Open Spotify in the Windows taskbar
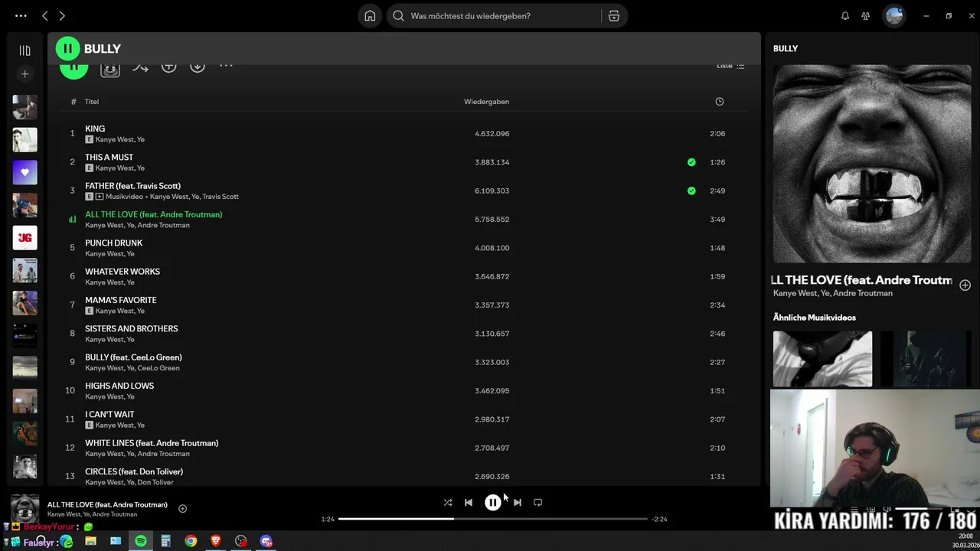This screenshot has width=980, height=551. (141, 541)
